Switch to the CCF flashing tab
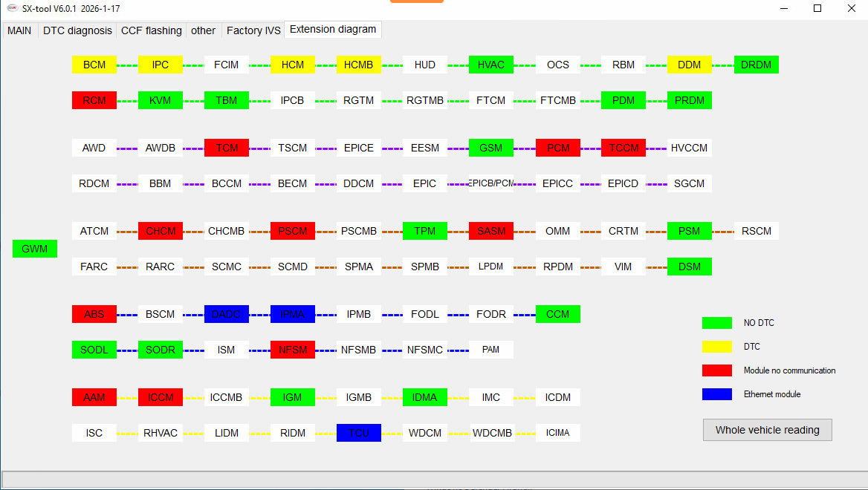The image size is (868, 490). 151,30
